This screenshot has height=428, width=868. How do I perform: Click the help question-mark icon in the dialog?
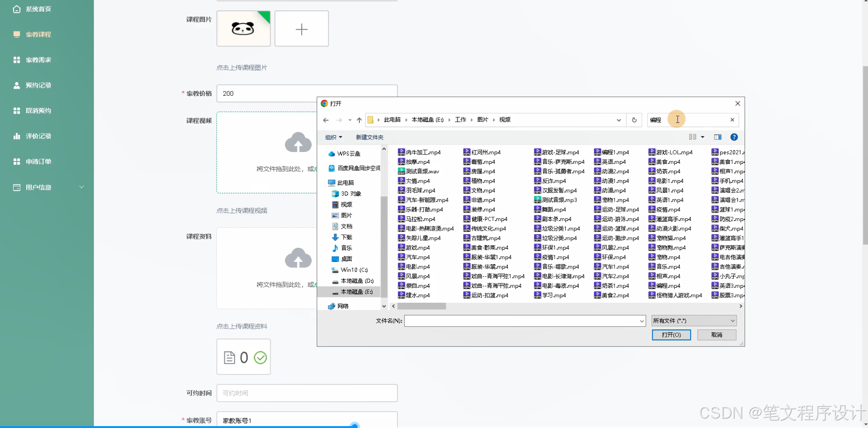click(x=734, y=137)
